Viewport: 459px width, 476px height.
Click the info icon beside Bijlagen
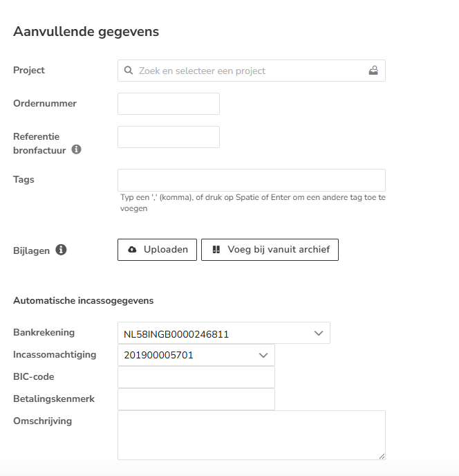click(61, 250)
